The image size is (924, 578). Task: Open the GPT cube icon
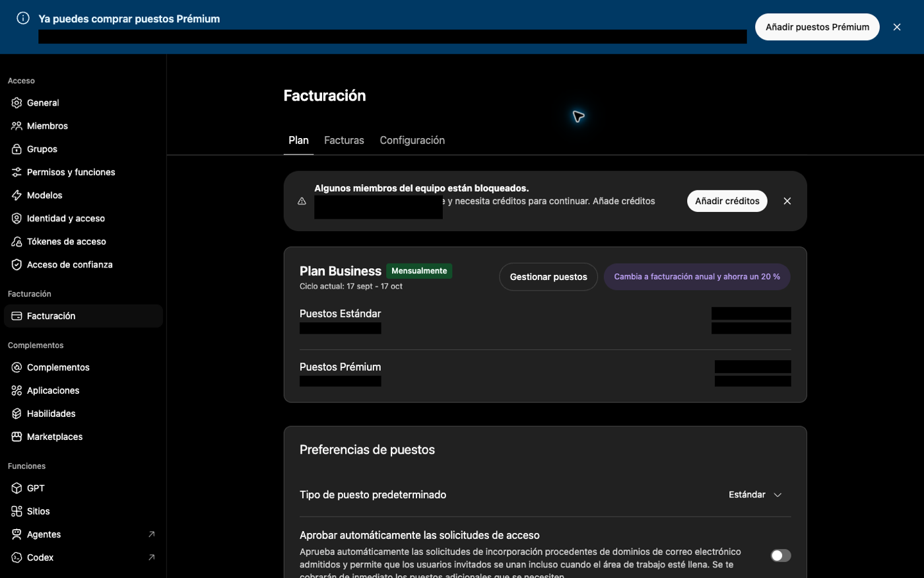click(16, 488)
